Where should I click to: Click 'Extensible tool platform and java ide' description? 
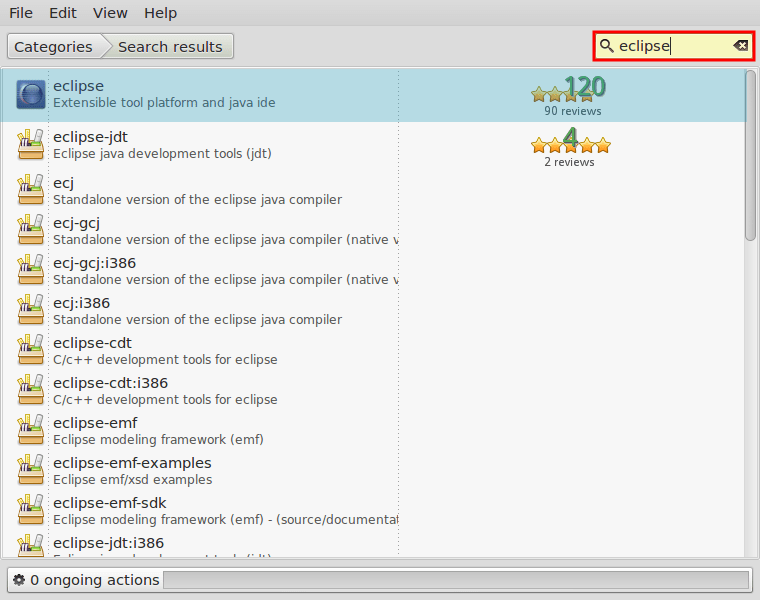(164, 103)
